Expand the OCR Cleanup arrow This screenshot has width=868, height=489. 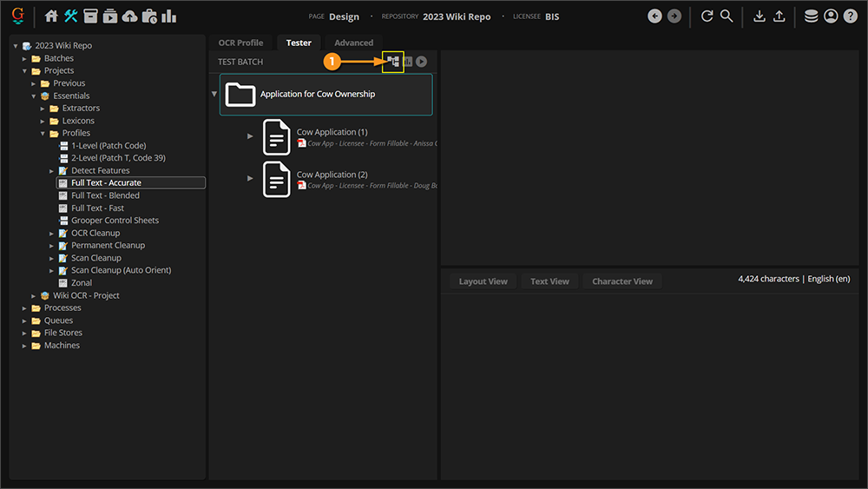(x=51, y=234)
